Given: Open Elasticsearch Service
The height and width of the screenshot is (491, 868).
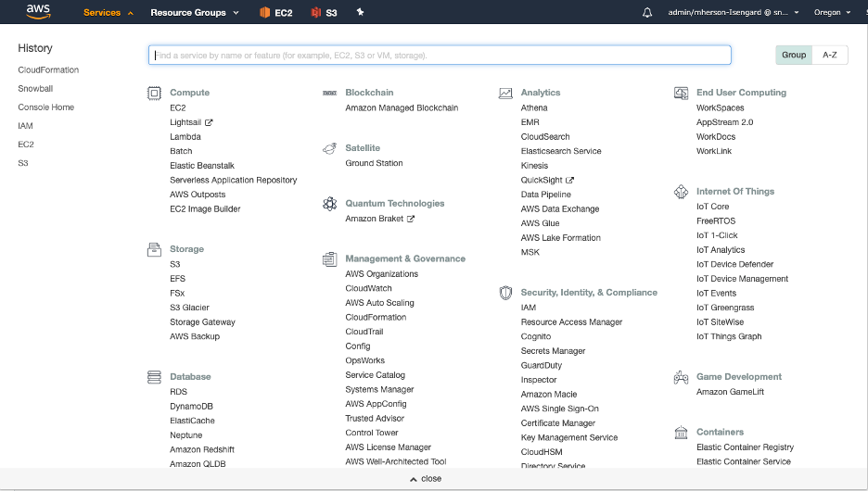Looking at the screenshot, I should [561, 151].
